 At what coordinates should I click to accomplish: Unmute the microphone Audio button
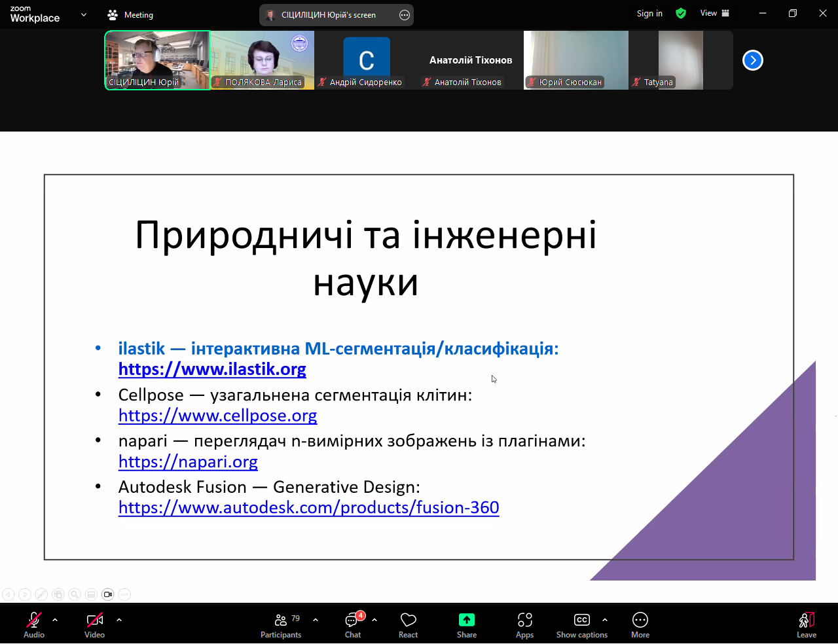(34, 625)
